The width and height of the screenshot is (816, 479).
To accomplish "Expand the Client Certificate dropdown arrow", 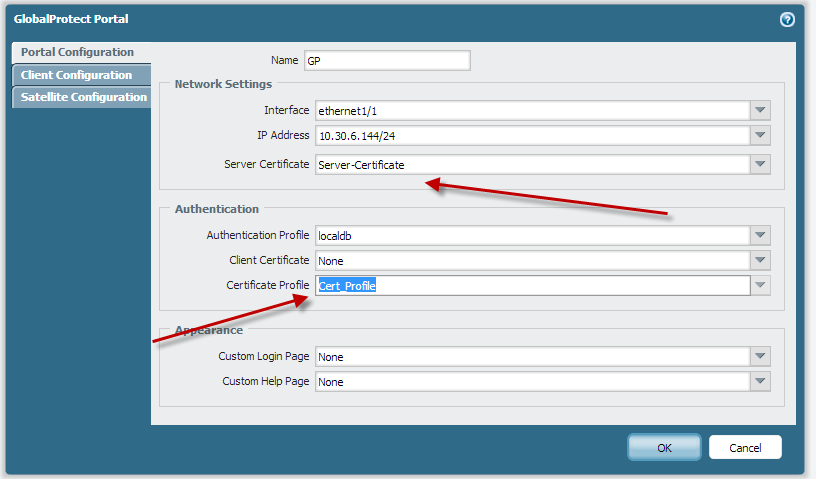I will pos(760,260).
